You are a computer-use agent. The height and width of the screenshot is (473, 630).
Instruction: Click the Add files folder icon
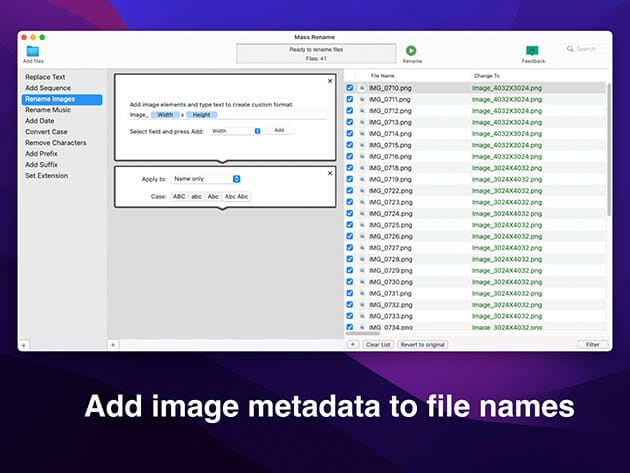32,51
